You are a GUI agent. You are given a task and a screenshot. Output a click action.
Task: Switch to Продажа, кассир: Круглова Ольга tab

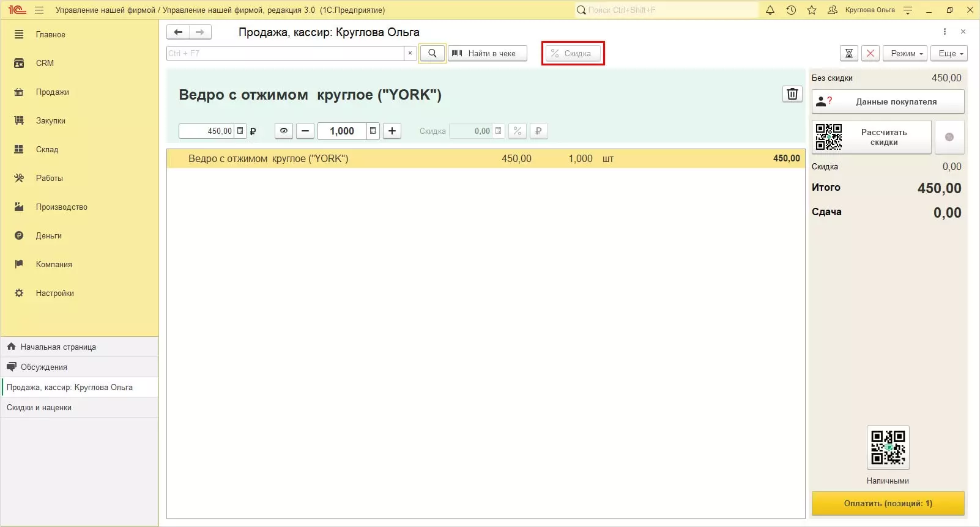80,387
